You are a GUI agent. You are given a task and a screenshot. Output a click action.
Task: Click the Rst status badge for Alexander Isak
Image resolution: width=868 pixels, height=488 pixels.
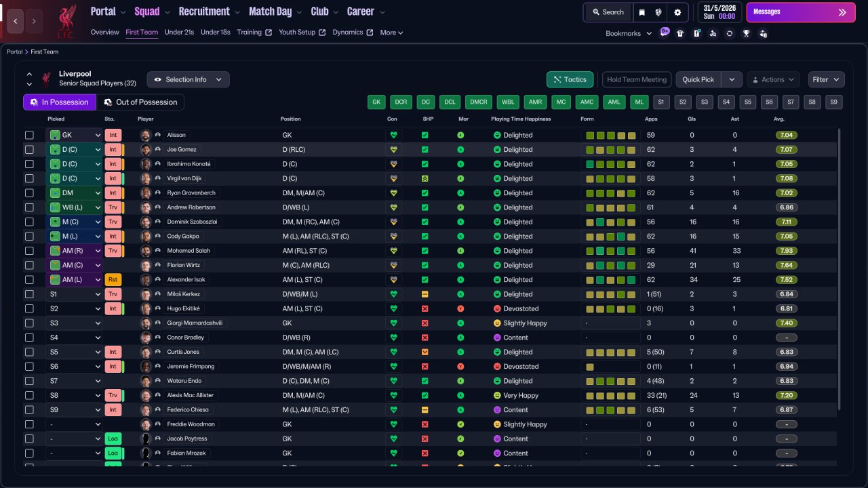coord(113,280)
